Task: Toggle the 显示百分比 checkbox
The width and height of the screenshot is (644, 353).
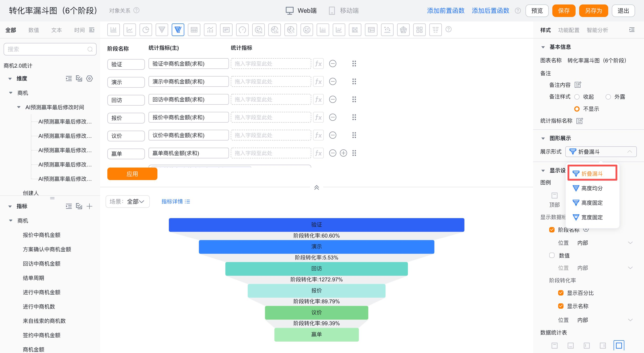Action: click(x=561, y=293)
